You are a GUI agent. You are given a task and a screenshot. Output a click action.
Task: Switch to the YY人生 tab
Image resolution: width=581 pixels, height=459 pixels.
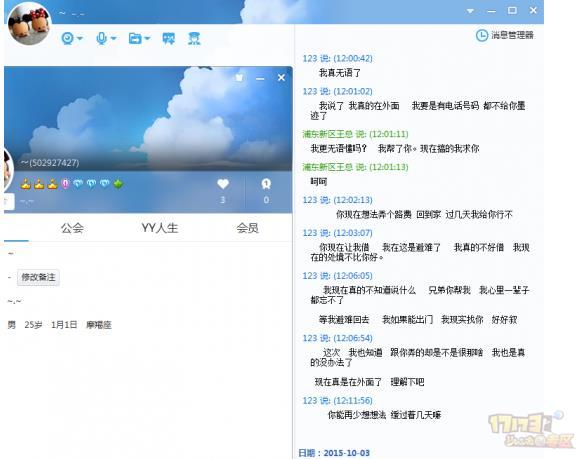click(160, 228)
